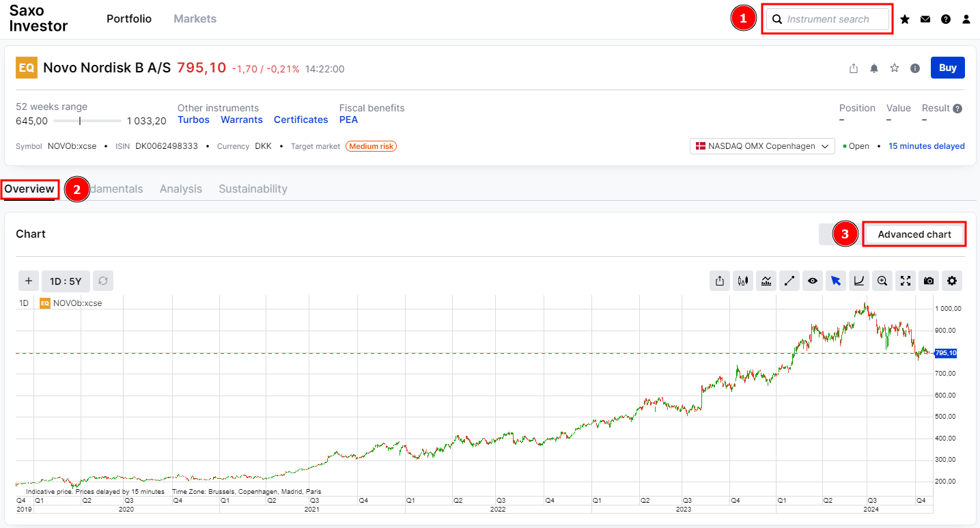Go to the Portfolio section
This screenshot has width=980, height=528.
(x=129, y=18)
